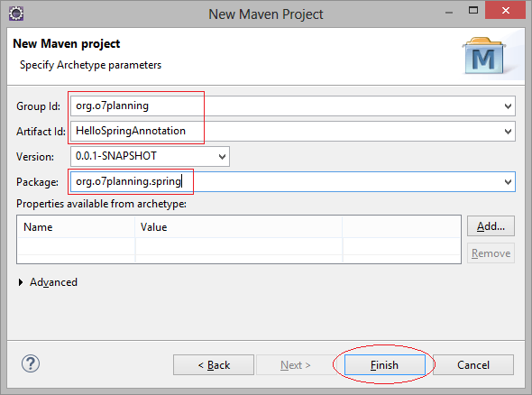The image size is (532, 395).
Task: Click the Finish button
Action: [x=384, y=365]
